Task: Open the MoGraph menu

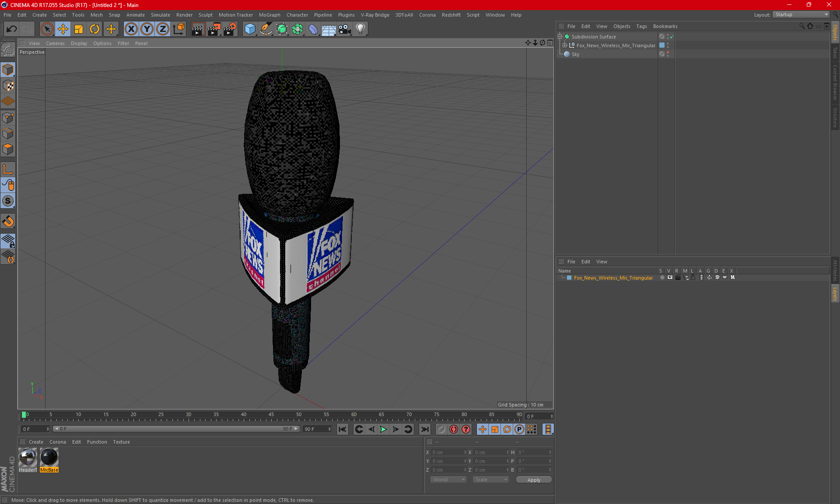Action: (x=269, y=15)
